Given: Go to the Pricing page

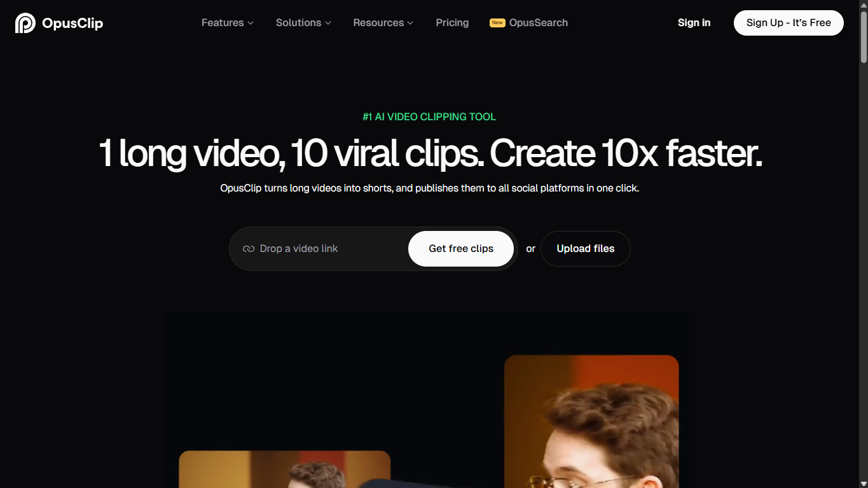Looking at the screenshot, I should (x=452, y=23).
